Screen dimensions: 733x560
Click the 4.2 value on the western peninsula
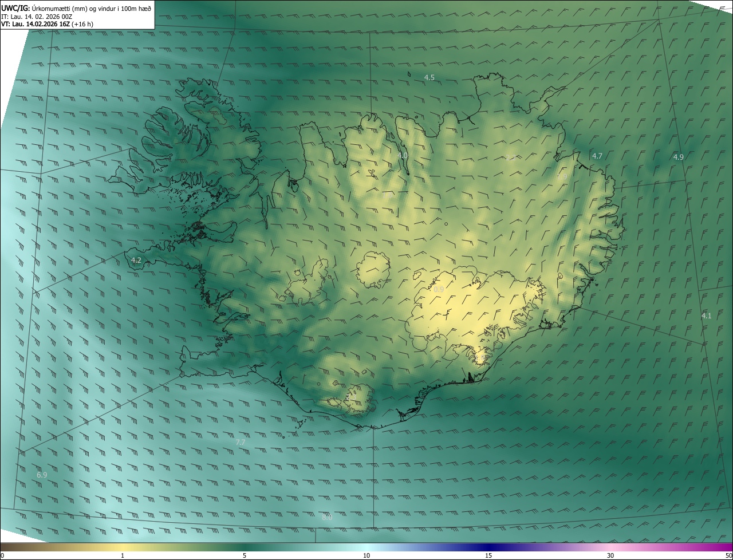(136, 261)
